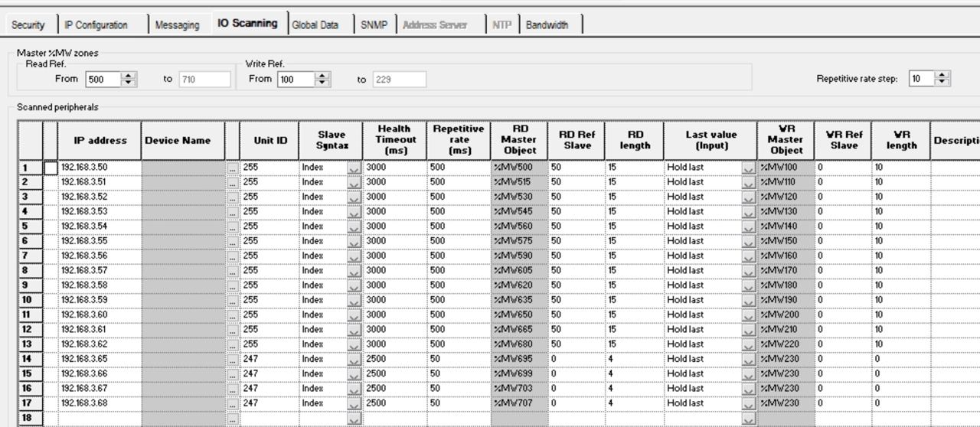The image size is (980, 427).
Task: Click the Repetitive rate step value field
Action: (922, 78)
